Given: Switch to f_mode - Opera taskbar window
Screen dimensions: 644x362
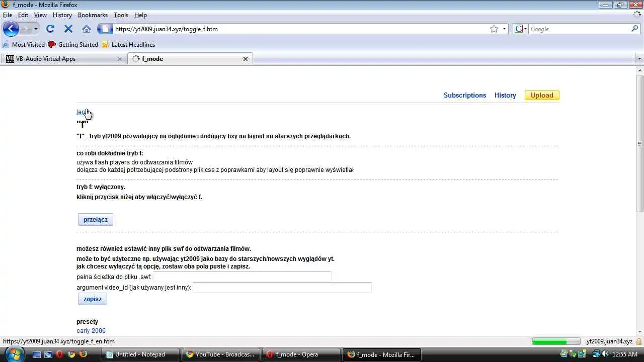Looking at the screenshot, I should tap(301, 354).
